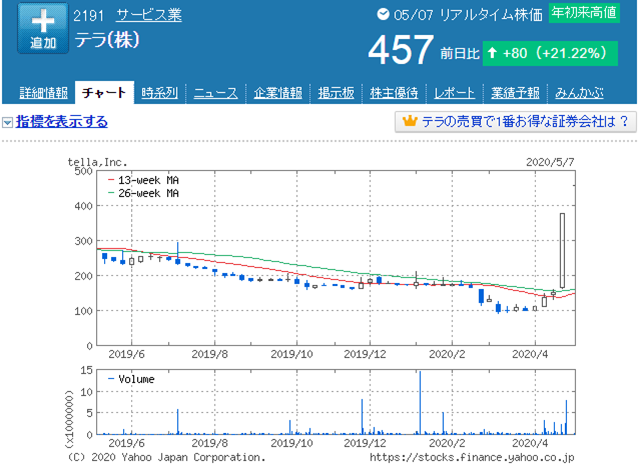Image resolution: width=638 pixels, height=470 pixels.
Task: Click the realtime clock check icon
Action: 383,14
